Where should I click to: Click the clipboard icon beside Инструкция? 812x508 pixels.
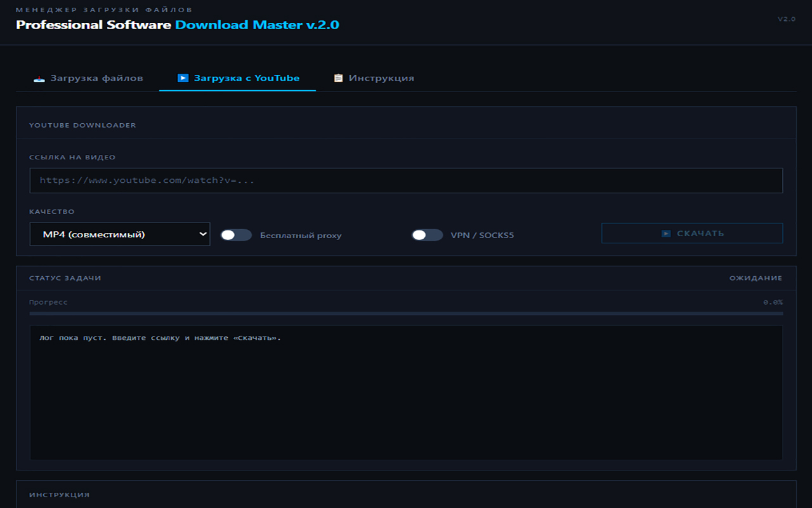pyautogui.click(x=338, y=78)
